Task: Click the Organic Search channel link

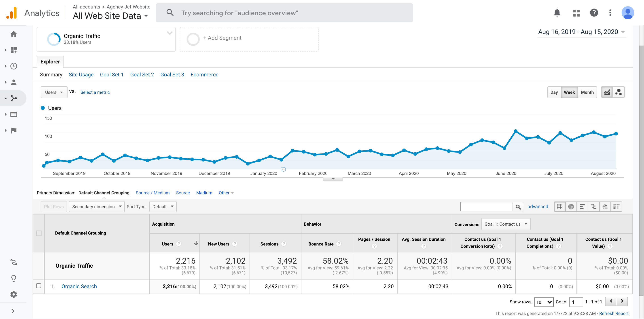Action: click(x=79, y=287)
